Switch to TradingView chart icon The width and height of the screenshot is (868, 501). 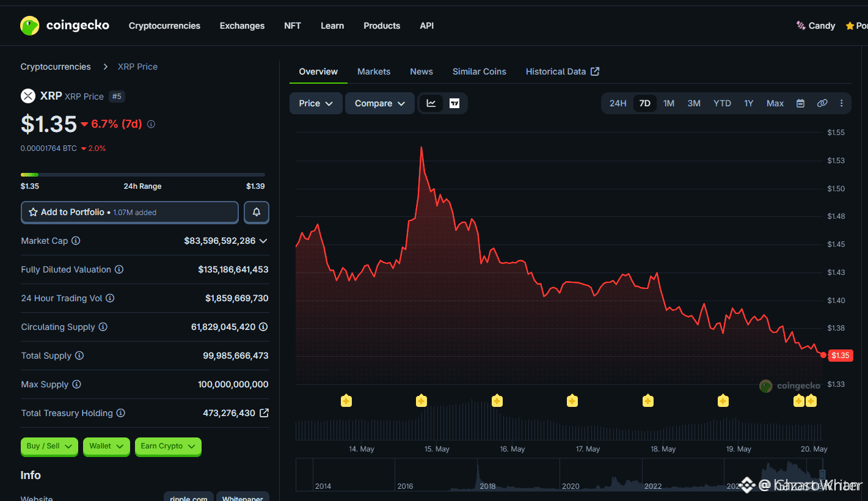[454, 103]
